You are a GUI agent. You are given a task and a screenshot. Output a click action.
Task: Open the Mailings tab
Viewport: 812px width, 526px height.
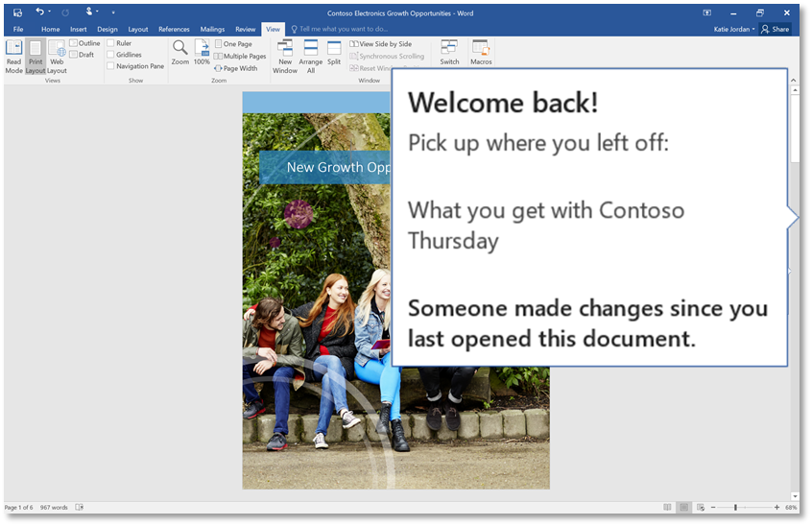(x=212, y=29)
